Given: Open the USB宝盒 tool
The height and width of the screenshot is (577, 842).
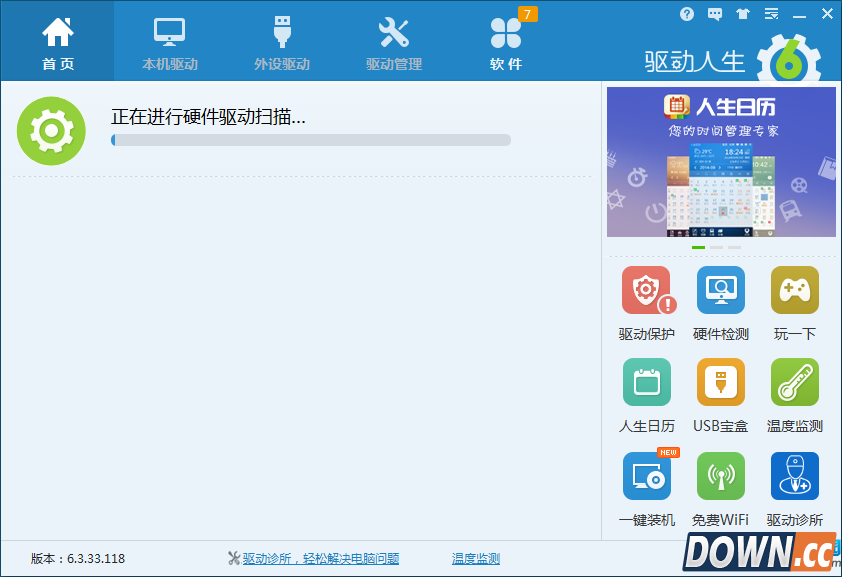Looking at the screenshot, I should coord(720,383).
